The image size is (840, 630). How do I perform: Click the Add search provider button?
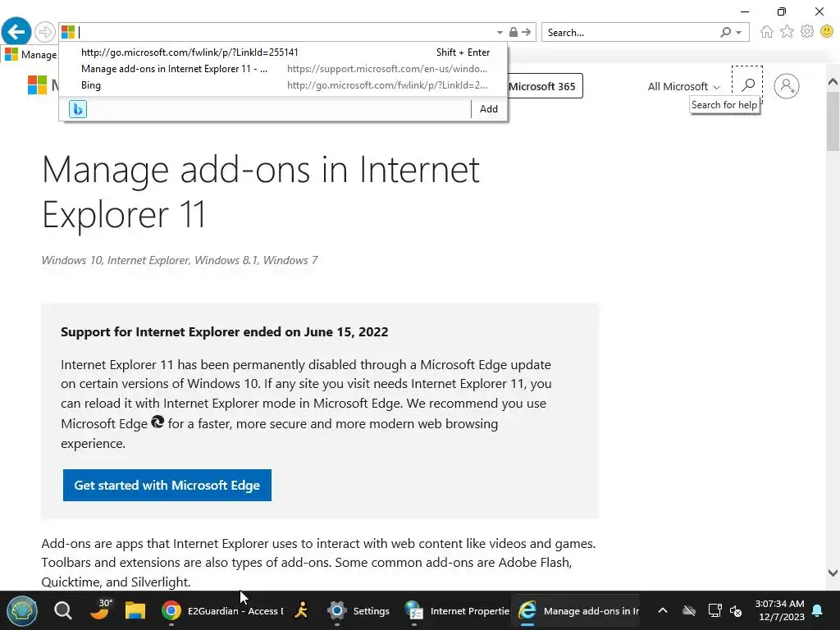click(x=489, y=109)
